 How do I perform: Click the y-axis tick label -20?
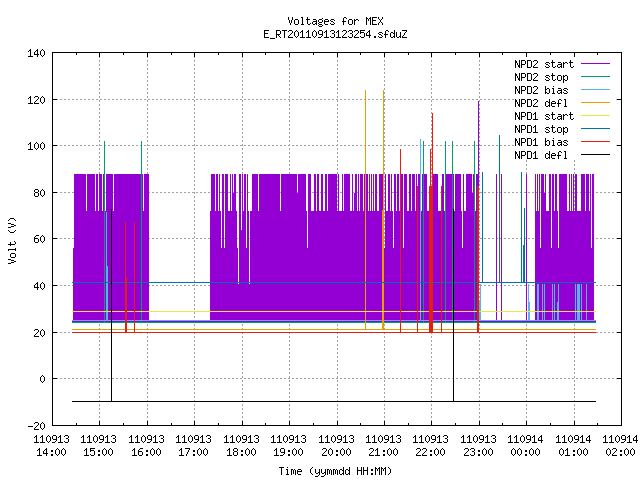pyautogui.click(x=36, y=426)
